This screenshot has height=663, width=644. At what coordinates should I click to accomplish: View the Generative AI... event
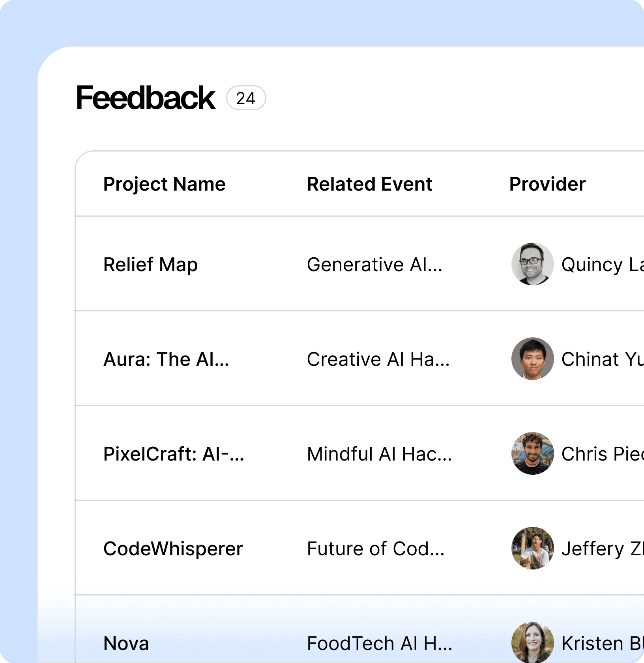click(374, 264)
